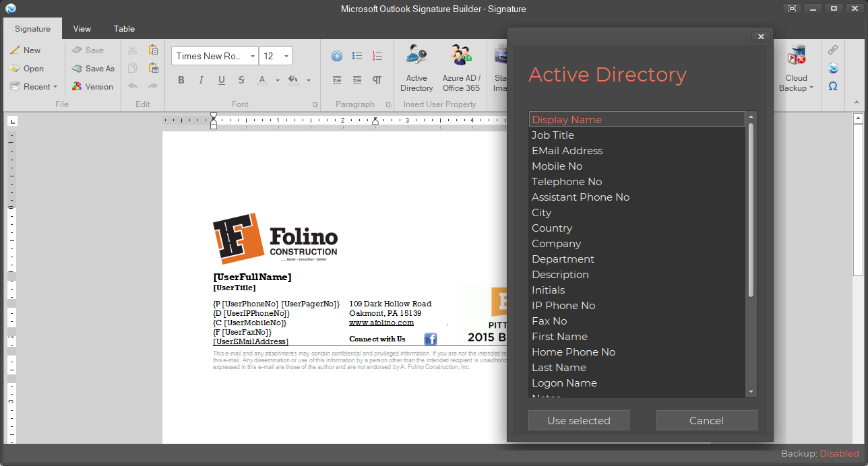Click the list scrollbar down arrow

pyautogui.click(x=751, y=392)
